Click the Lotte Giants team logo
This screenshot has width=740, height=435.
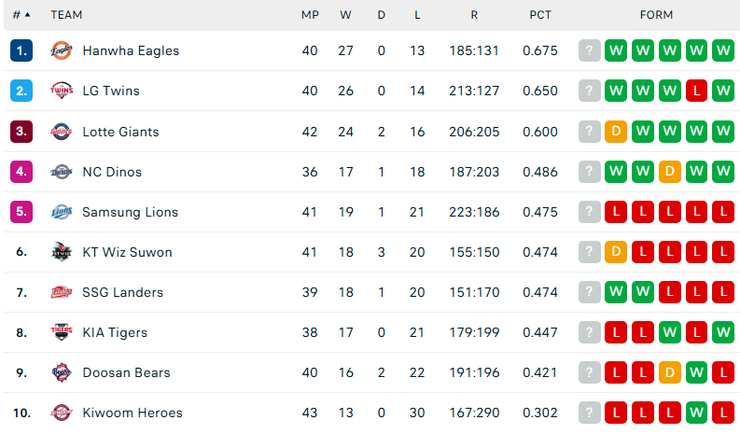click(x=62, y=132)
